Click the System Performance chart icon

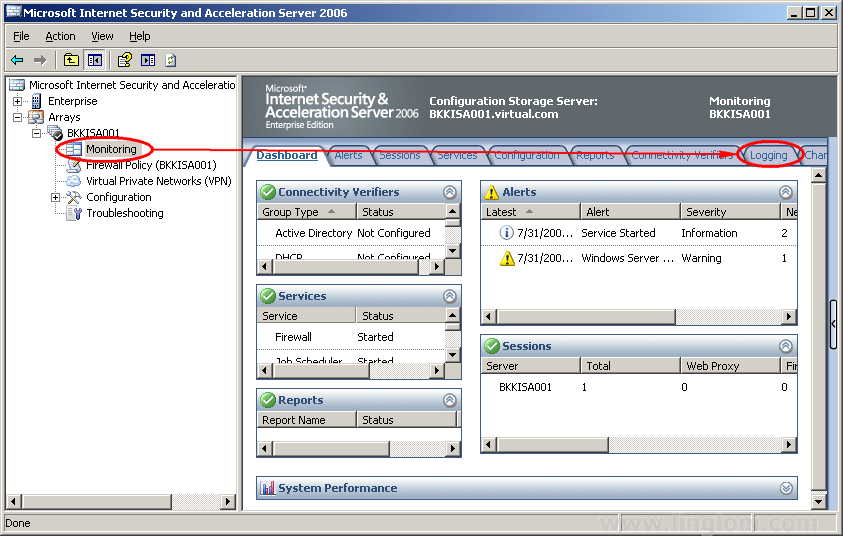[268, 488]
